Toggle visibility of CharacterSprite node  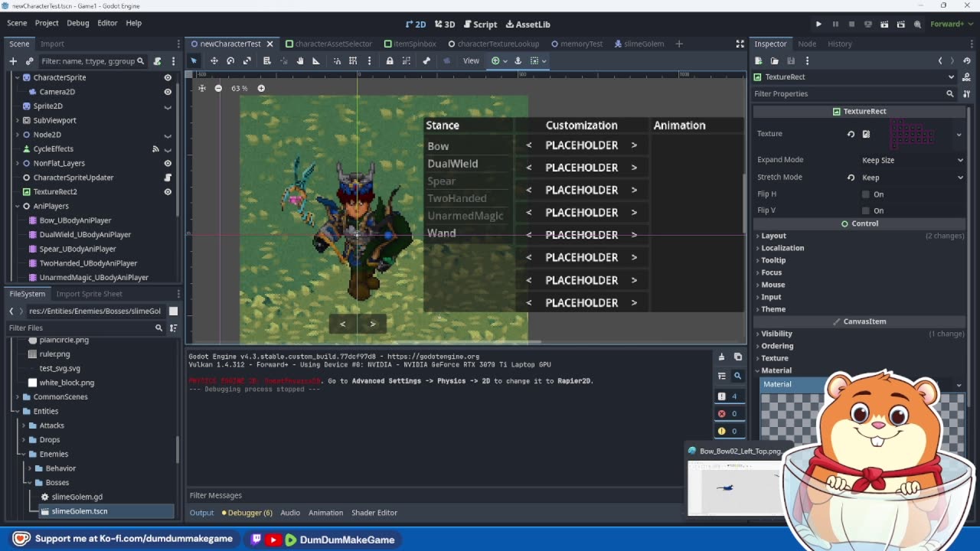coord(168,77)
